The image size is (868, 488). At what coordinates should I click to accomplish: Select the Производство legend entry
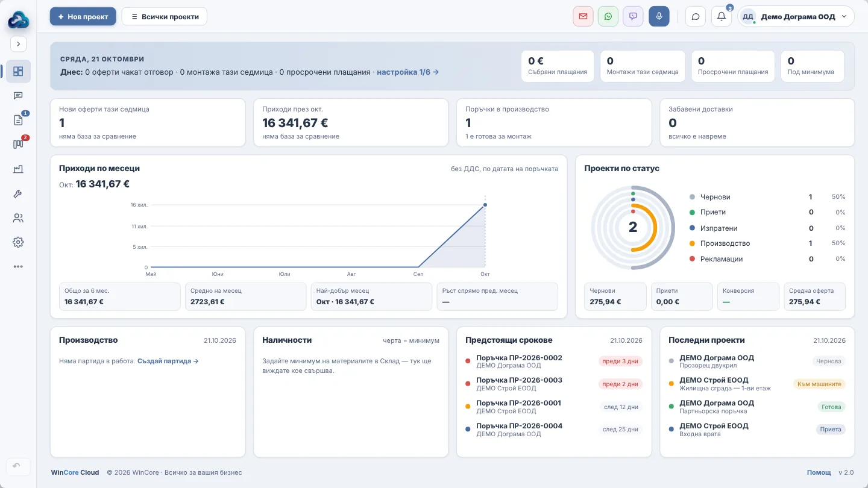coord(767,243)
